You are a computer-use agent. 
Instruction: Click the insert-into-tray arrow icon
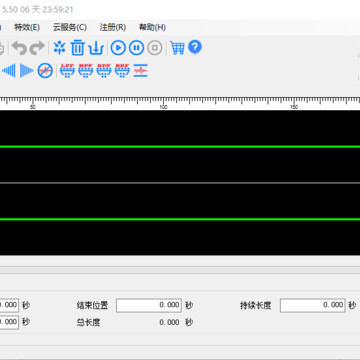[x=96, y=48]
